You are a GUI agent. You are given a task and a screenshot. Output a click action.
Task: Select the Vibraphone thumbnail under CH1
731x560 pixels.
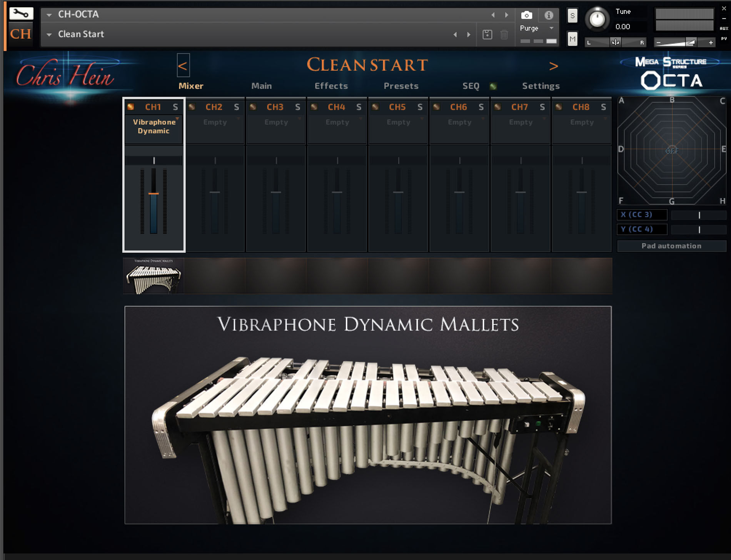point(154,276)
